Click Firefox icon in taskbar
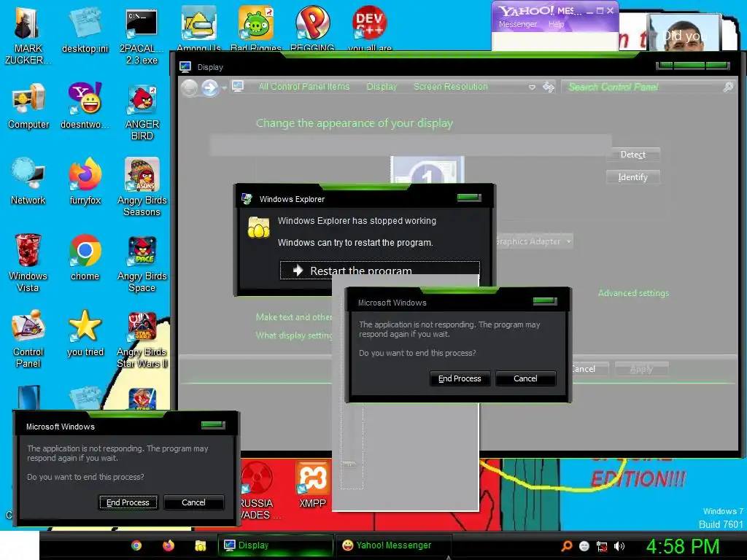Viewport: 747px width, 560px height. (169, 545)
